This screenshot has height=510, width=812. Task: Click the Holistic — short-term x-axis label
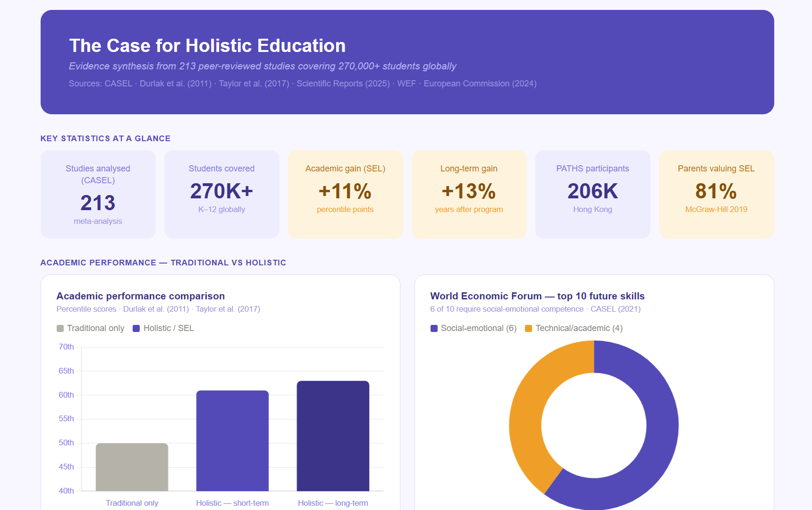point(233,503)
